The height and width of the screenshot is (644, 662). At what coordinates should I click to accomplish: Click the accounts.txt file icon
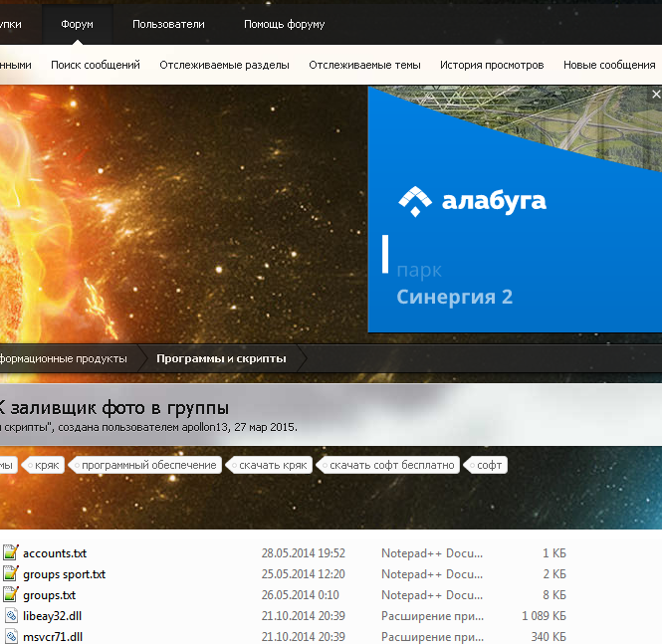click(10, 553)
